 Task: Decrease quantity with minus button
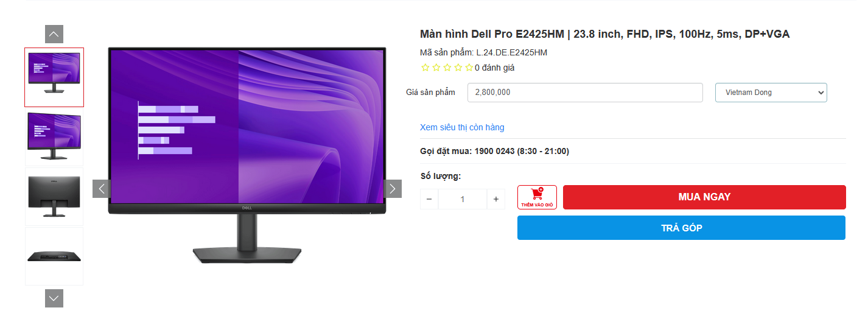point(429,199)
